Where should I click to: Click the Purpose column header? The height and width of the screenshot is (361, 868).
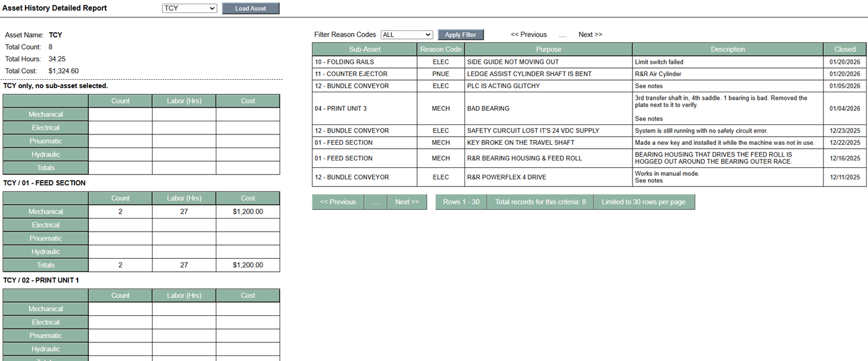[x=548, y=49]
